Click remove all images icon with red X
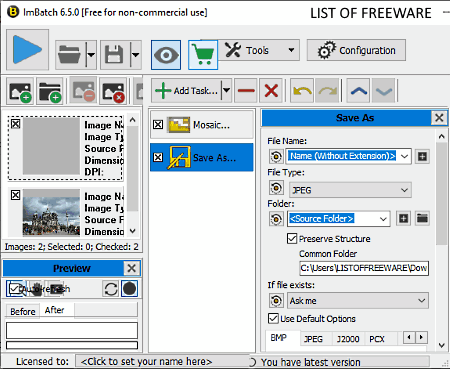The width and height of the screenshot is (450, 369). coord(113,91)
